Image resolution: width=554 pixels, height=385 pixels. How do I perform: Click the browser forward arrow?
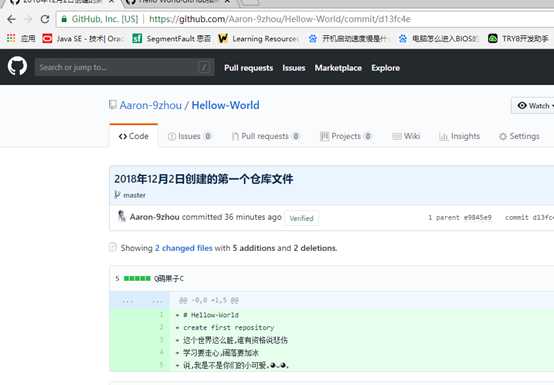coord(28,19)
